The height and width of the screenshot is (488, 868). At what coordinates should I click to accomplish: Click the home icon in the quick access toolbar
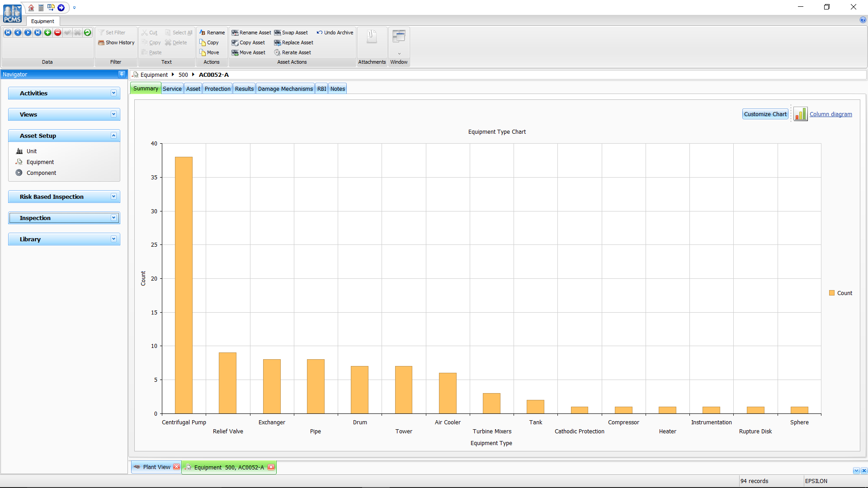pyautogui.click(x=31, y=8)
